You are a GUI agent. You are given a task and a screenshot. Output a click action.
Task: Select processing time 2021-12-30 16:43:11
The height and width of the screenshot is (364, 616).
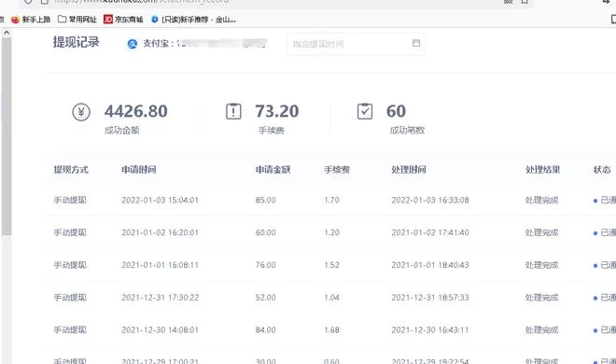(x=430, y=329)
